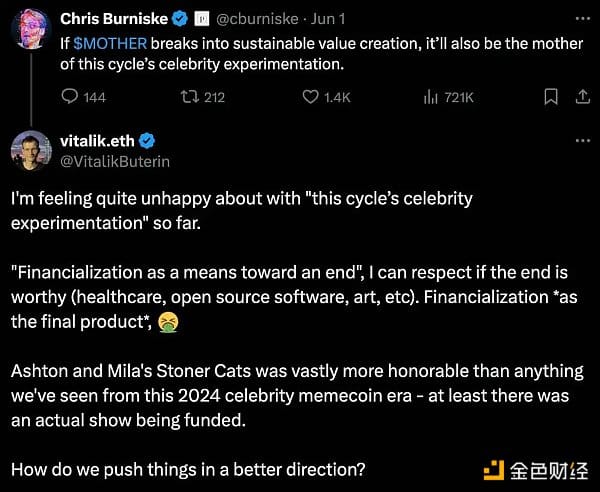Click the reply icon on Chris Burniske's tweet
Screen dimensions: 600x492
click(70, 97)
